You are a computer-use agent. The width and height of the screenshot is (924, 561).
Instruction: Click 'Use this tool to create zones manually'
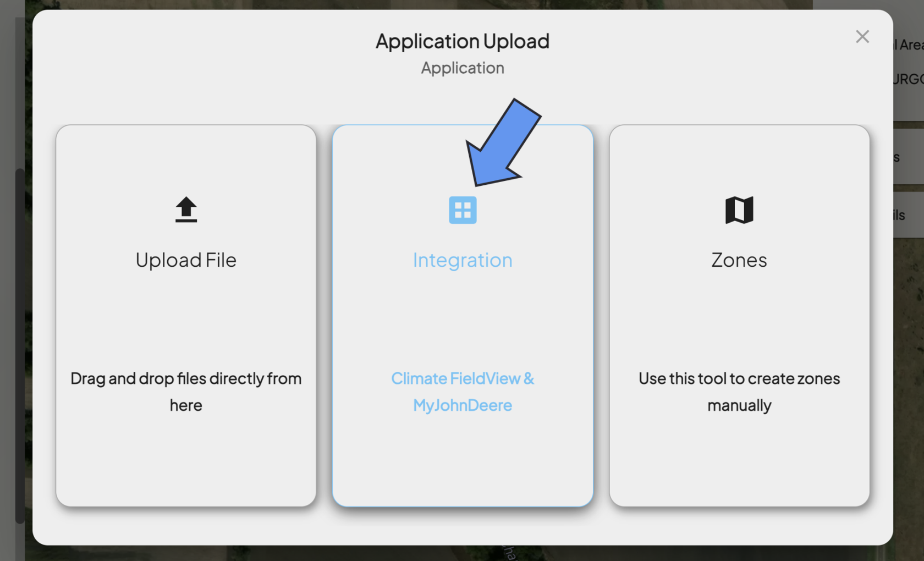tap(739, 392)
